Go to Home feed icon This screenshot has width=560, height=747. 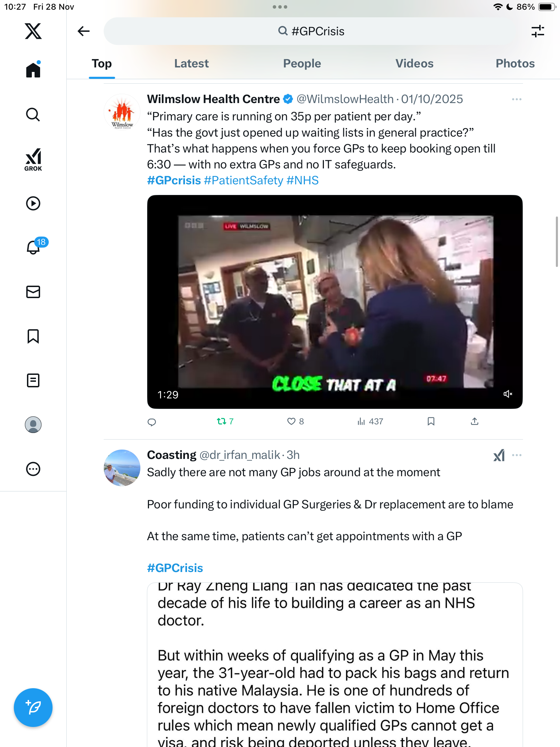[x=33, y=69]
